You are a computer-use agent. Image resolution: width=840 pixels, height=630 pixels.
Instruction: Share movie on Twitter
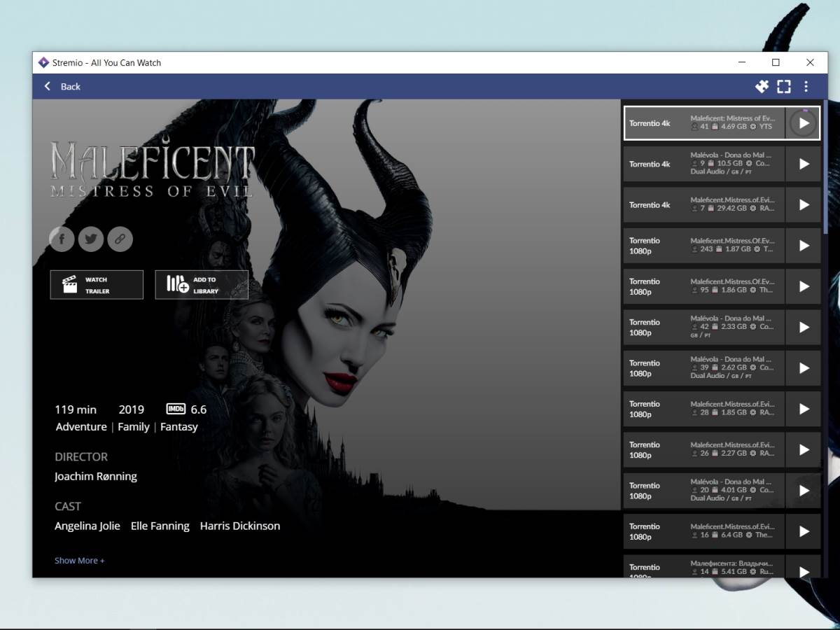[91, 239]
